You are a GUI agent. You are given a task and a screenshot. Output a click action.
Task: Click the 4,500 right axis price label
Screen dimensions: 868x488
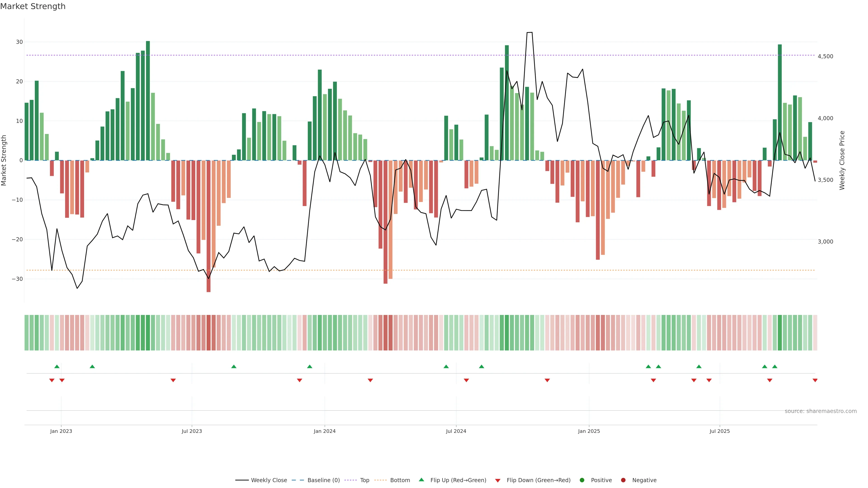[825, 56]
